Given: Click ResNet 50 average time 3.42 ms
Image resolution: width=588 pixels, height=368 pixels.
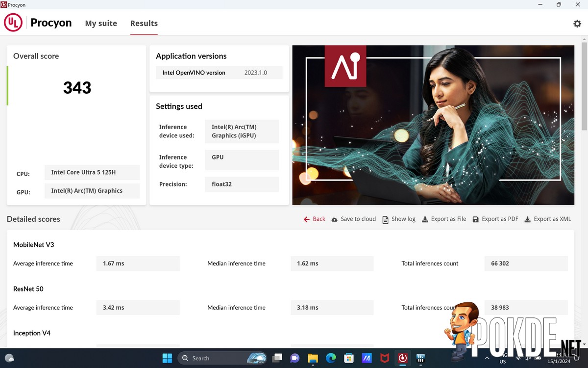Looking at the screenshot, I should point(138,308).
